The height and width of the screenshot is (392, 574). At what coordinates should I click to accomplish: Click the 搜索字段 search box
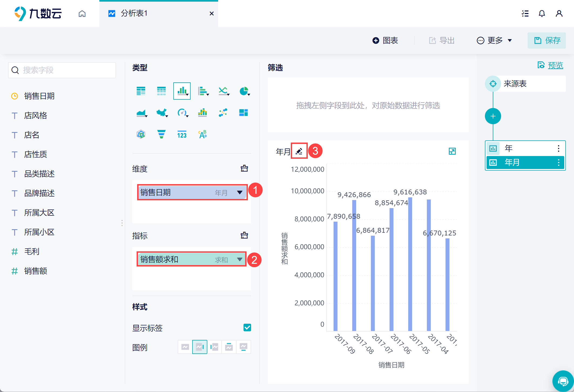pos(62,70)
